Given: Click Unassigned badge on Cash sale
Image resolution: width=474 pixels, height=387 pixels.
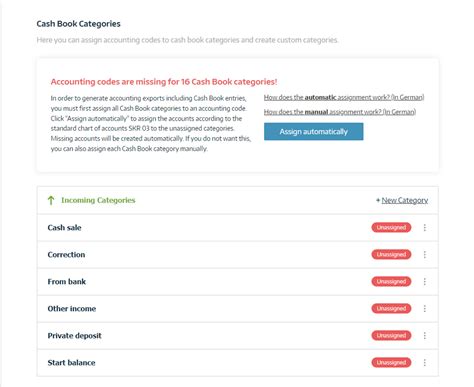Looking at the screenshot, I should 391,228.
